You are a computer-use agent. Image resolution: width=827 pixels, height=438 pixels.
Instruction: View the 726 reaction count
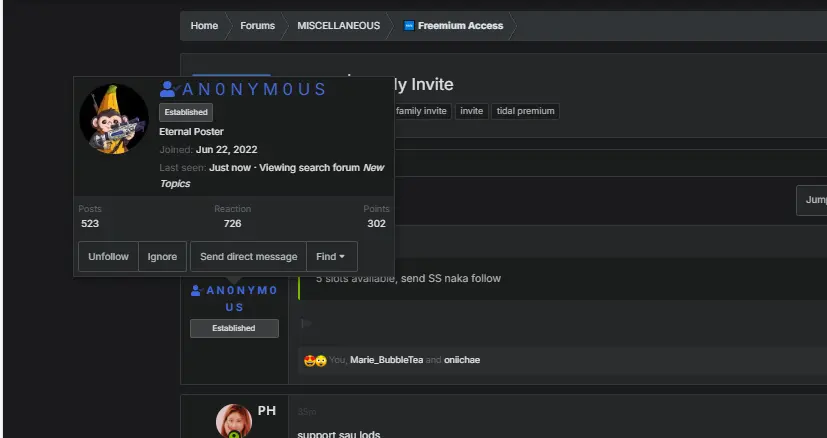[232, 224]
